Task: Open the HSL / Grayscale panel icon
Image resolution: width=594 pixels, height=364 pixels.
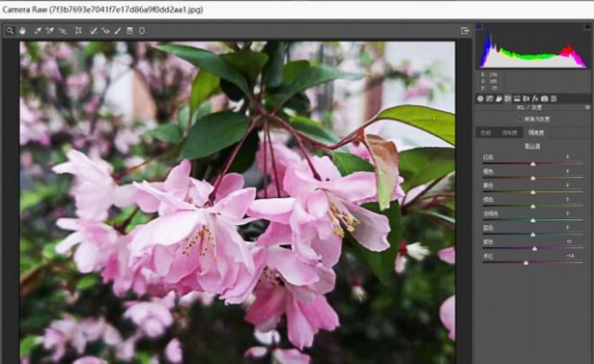Action: click(508, 98)
